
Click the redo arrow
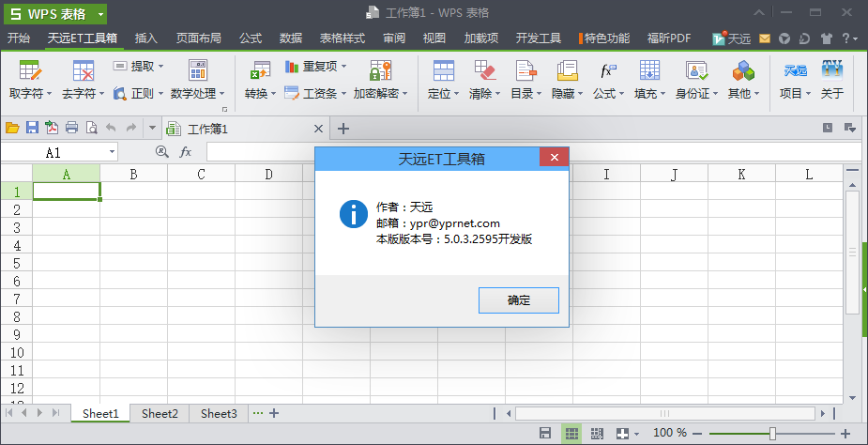[x=131, y=128]
